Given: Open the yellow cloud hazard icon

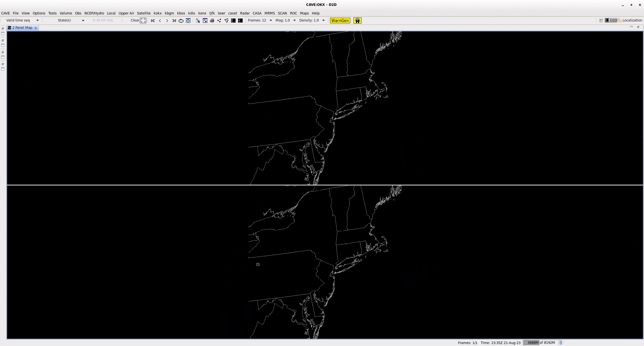Looking at the screenshot, I should [357, 21].
